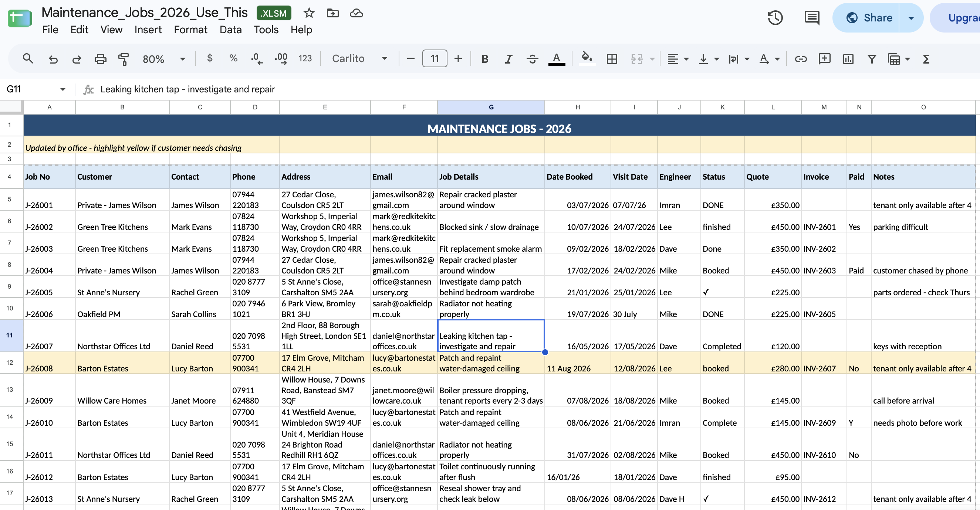Decrease decimal places
This screenshot has width=980, height=510.
point(257,58)
